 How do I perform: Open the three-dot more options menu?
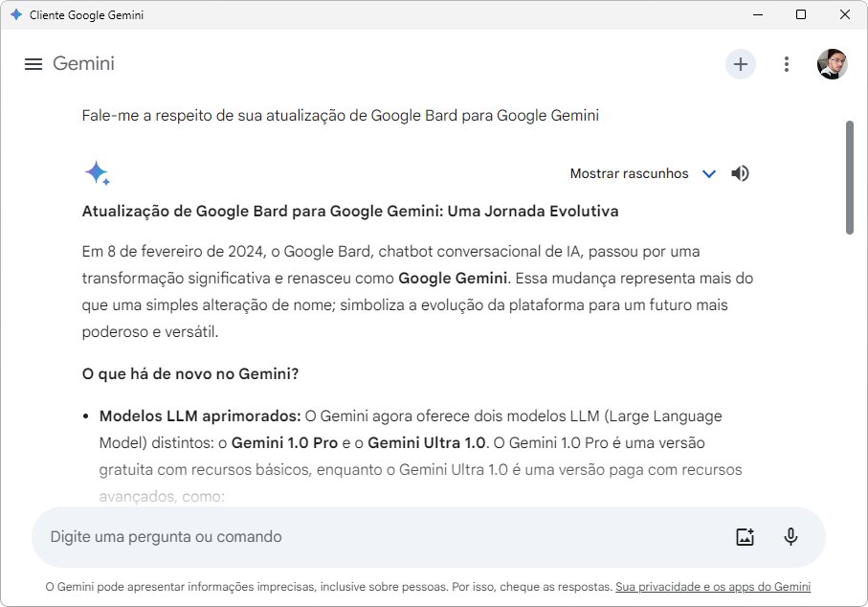(x=787, y=64)
